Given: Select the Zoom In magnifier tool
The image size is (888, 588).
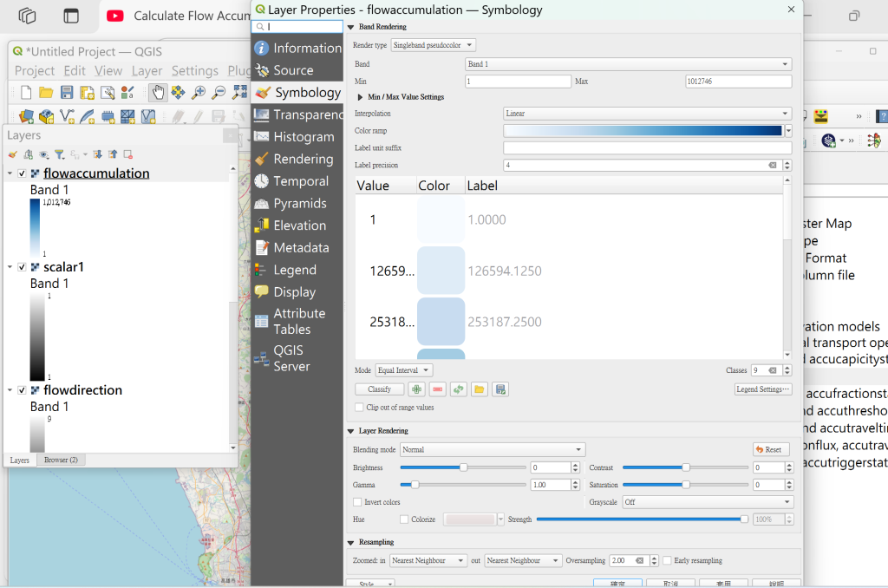Looking at the screenshot, I should [199, 92].
